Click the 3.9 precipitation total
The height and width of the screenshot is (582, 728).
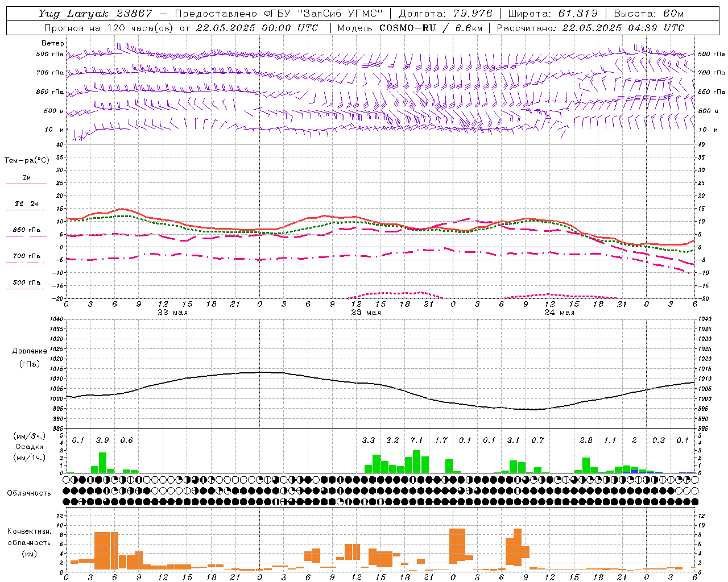[x=102, y=440]
